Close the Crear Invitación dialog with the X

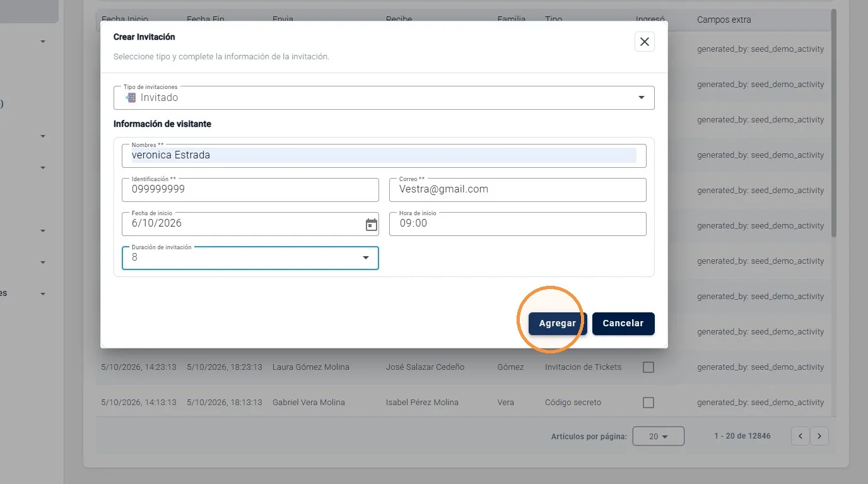coord(644,42)
